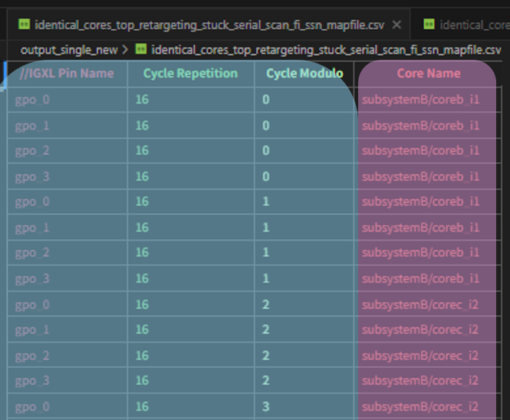
Task: Close the ssn_mapfile.csv editor tab
Action: click(396, 25)
